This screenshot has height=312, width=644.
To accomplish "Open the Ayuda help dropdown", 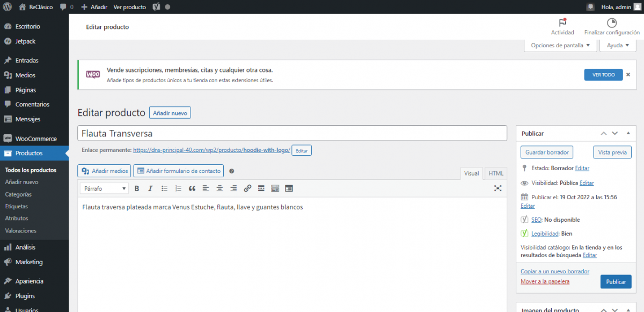I will [x=618, y=46].
